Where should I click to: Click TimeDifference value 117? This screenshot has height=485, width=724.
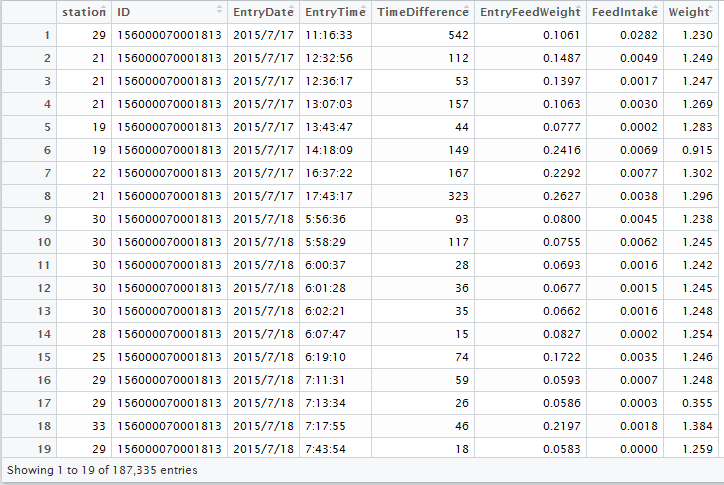(x=458, y=242)
